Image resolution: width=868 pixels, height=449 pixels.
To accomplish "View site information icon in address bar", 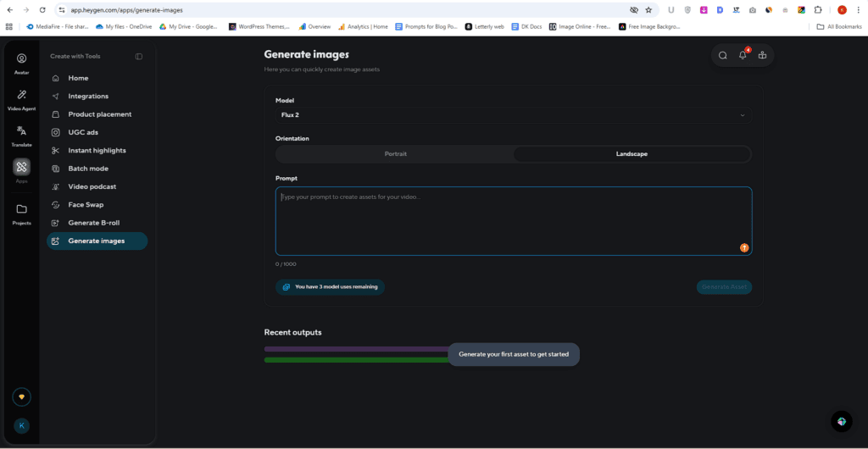I will coord(62,10).
